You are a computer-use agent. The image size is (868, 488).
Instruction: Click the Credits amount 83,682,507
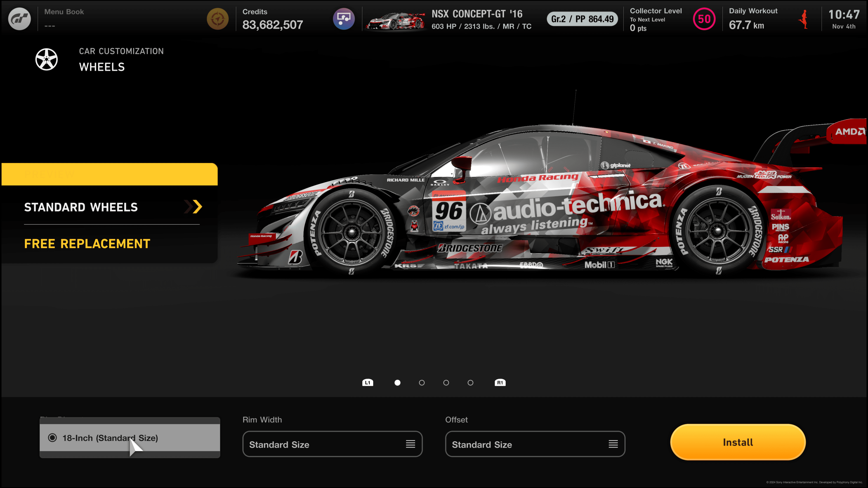tap(273, 25)
